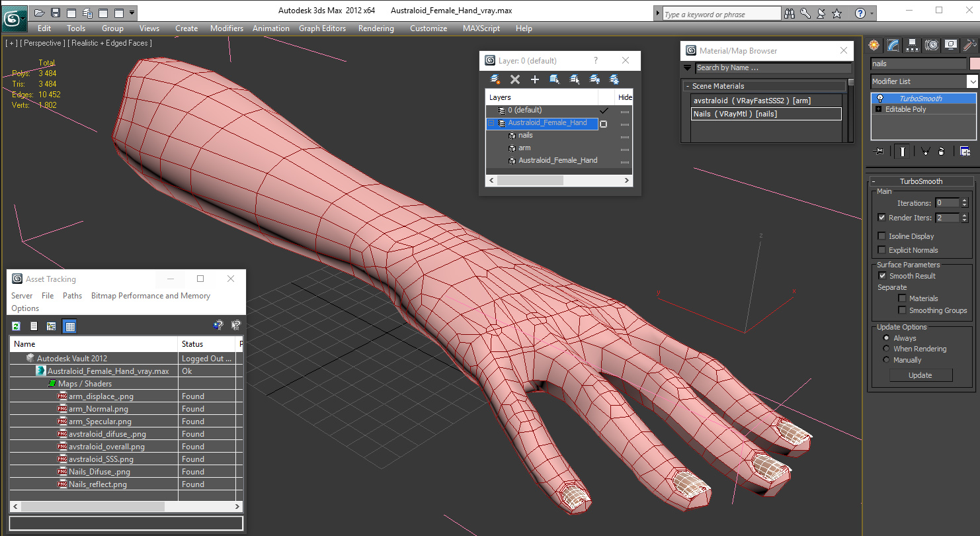
Task: Expand the InfoCenter search arrow
Action: pyautogui.click(x=657, y=13)
